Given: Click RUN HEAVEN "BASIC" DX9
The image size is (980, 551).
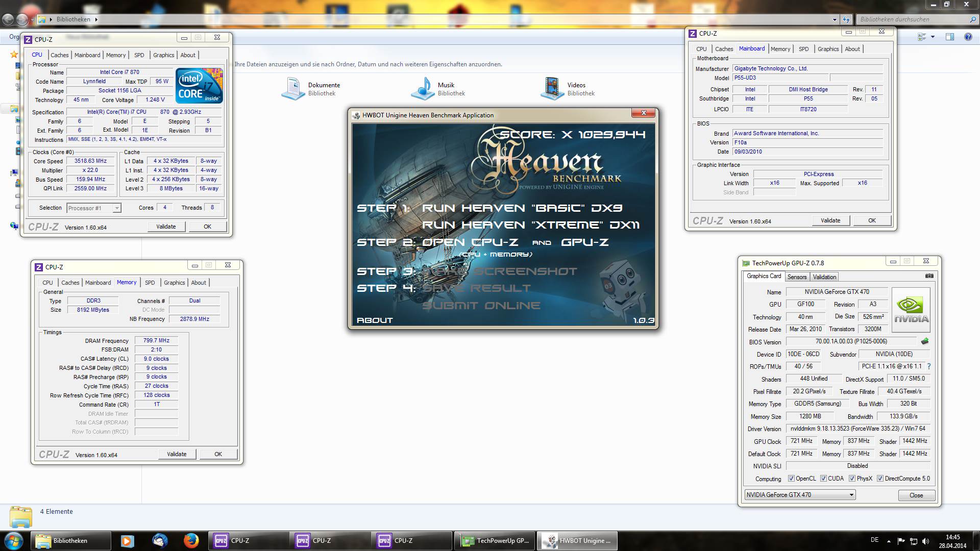Looking at the screenshot, I should pyautogui.click(x=522, y=208).
